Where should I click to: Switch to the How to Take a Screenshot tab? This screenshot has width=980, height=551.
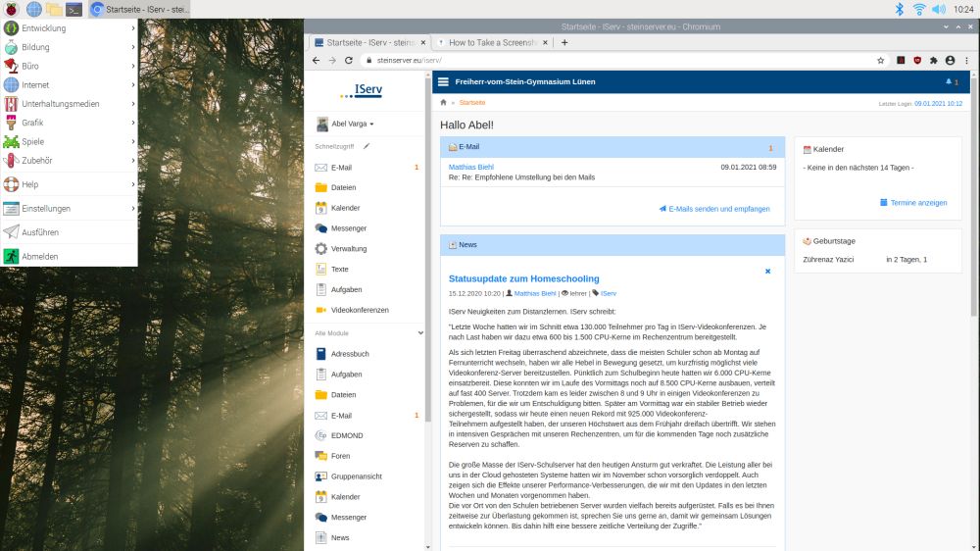pyautogui.click(x=492, y=43)
